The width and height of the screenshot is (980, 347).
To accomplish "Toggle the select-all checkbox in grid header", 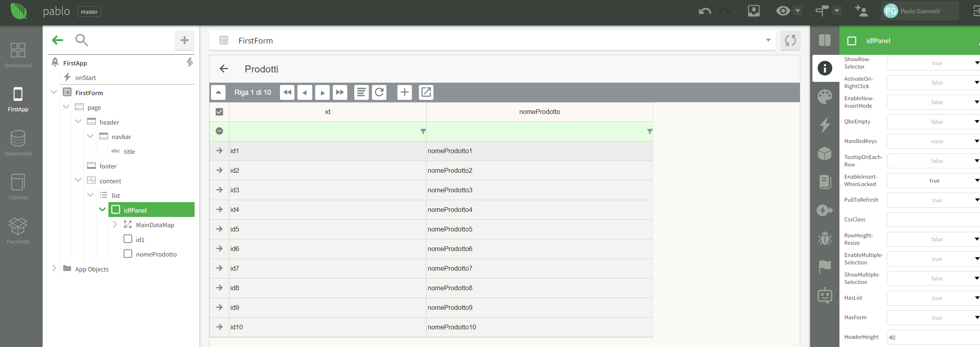I will point(219,112).
